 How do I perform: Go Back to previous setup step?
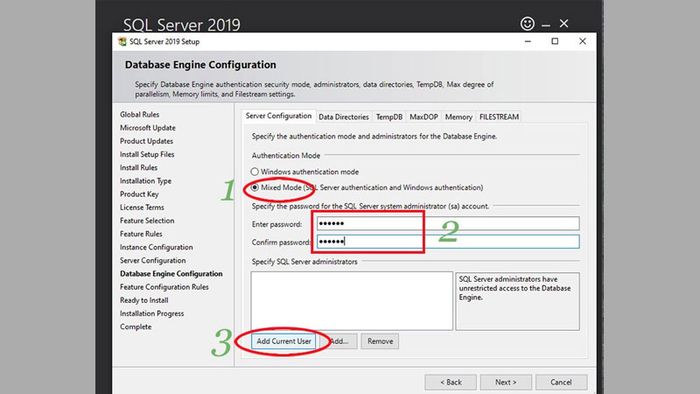[x=451, y=382]
